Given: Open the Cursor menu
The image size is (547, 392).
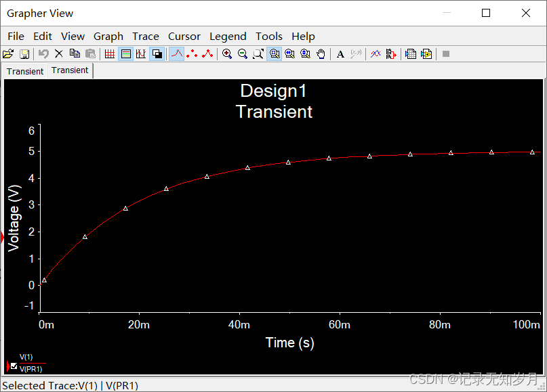Looking at the screenshot, I should pos(184,37).
